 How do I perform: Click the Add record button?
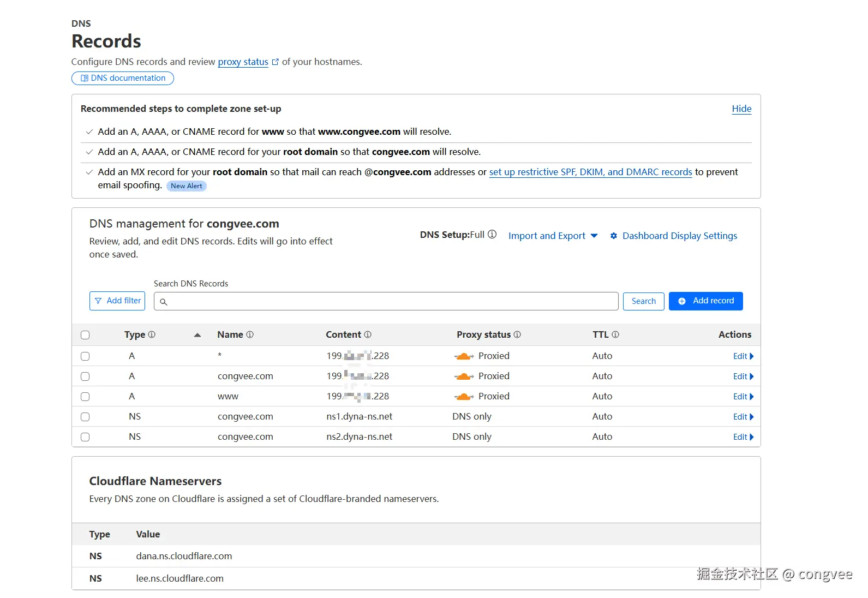pyautogui.click(x=705, y=301)
